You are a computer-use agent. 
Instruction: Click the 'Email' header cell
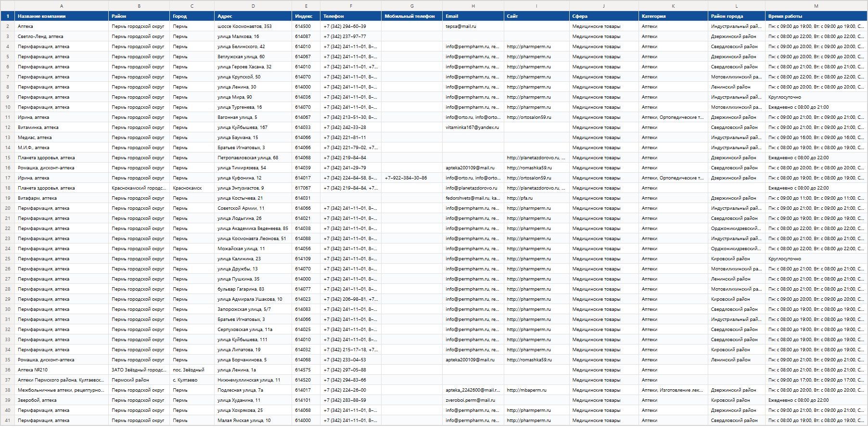point(473,16)
